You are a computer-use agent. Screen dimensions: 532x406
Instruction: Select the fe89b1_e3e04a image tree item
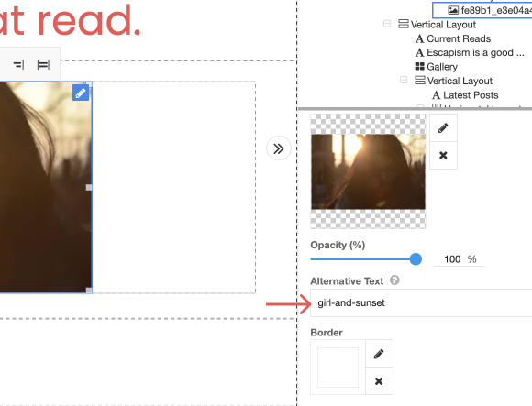click(x=489, y=10)
